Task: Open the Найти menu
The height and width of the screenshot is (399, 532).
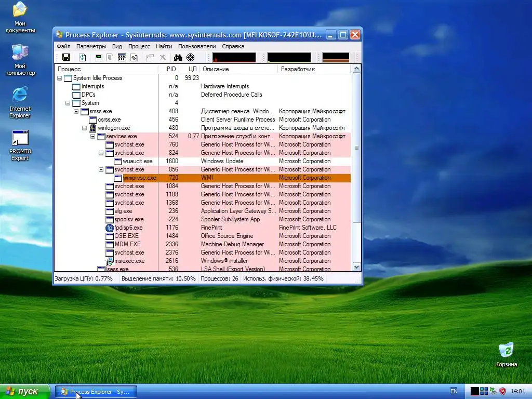Action: point(164,46)
